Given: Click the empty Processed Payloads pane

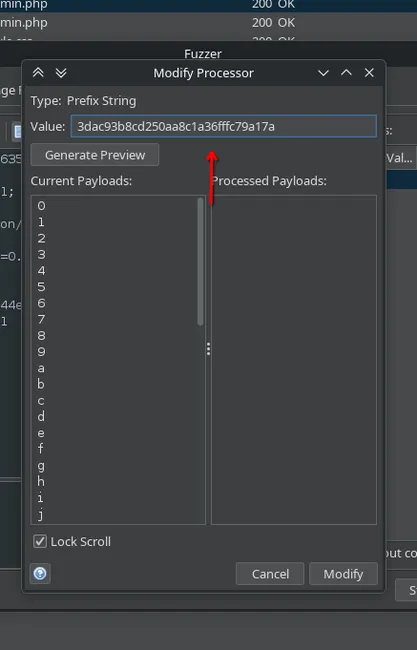Looking at the screenshot, I should [294, 360].
